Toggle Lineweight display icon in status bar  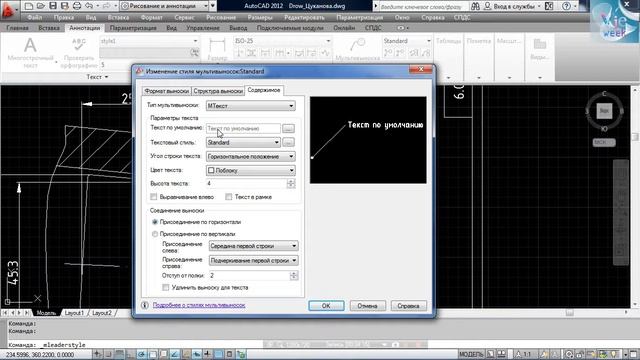[207, 354]
